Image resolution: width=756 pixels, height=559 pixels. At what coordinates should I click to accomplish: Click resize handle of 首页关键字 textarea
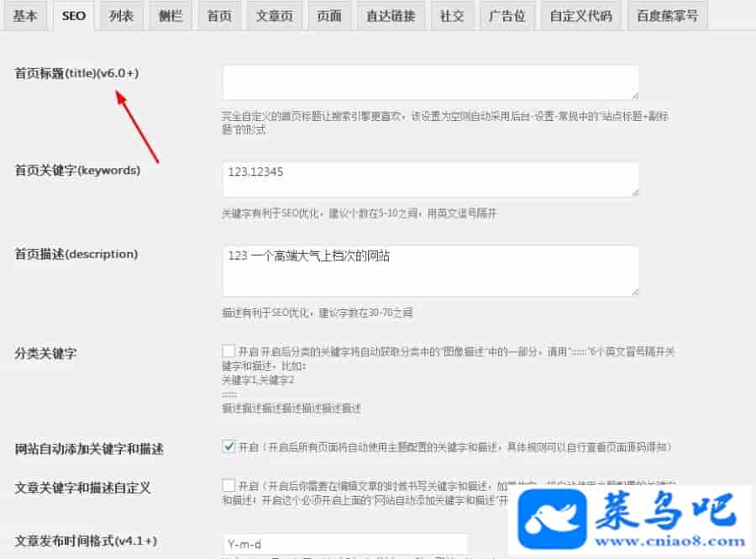click(634, 192)
